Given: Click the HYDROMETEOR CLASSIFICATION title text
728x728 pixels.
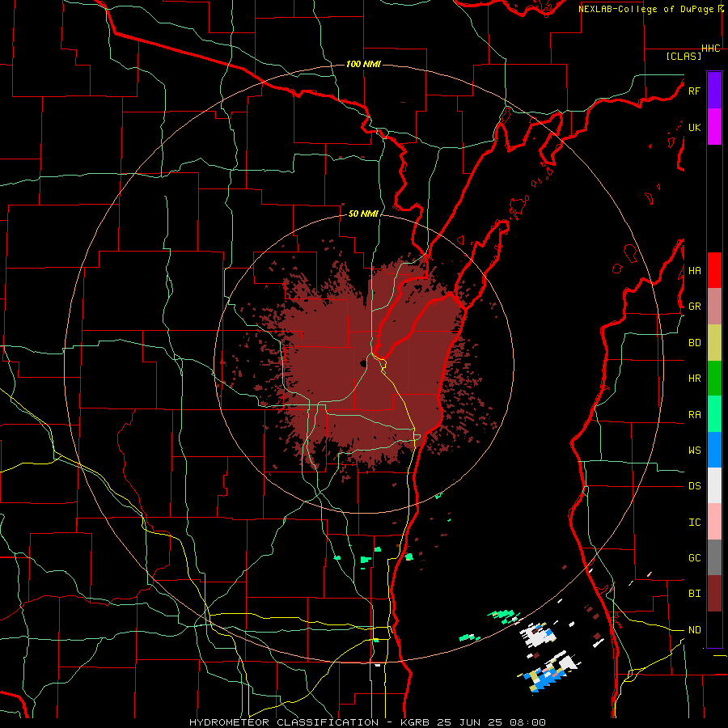Looking at the screenshot, I should pyautogui.click(x=284, y=722).
